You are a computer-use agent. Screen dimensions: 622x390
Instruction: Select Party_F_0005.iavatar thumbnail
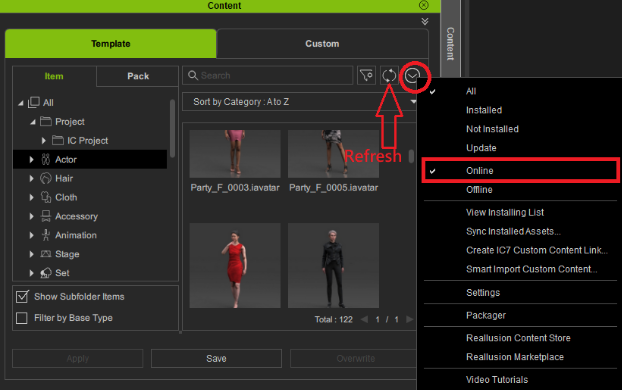pyautogui.click(x=333, y=154)
